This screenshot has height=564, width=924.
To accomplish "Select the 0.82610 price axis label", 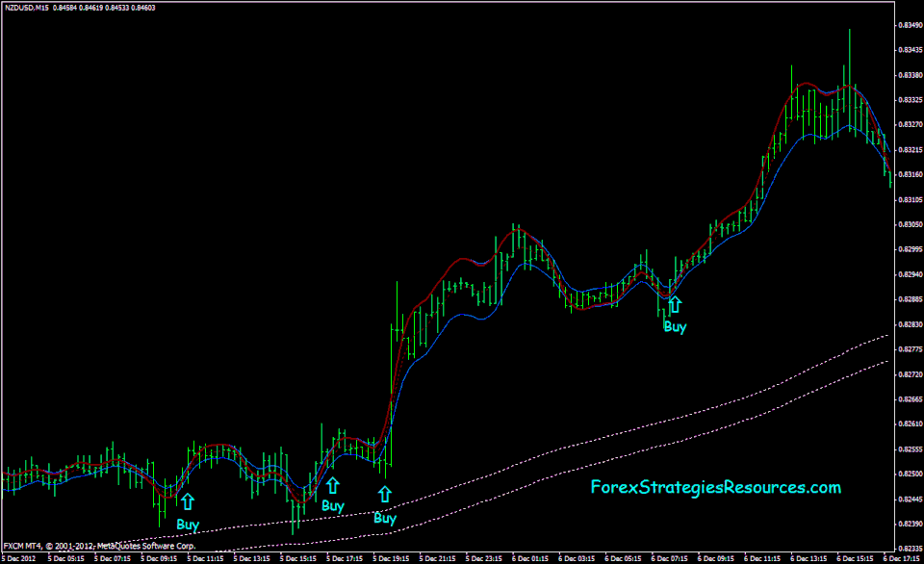I will 911,424.
